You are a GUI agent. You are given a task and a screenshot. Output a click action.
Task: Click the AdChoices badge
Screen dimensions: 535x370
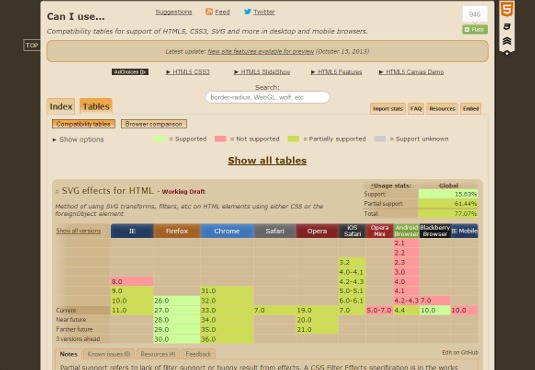[130, 72]
